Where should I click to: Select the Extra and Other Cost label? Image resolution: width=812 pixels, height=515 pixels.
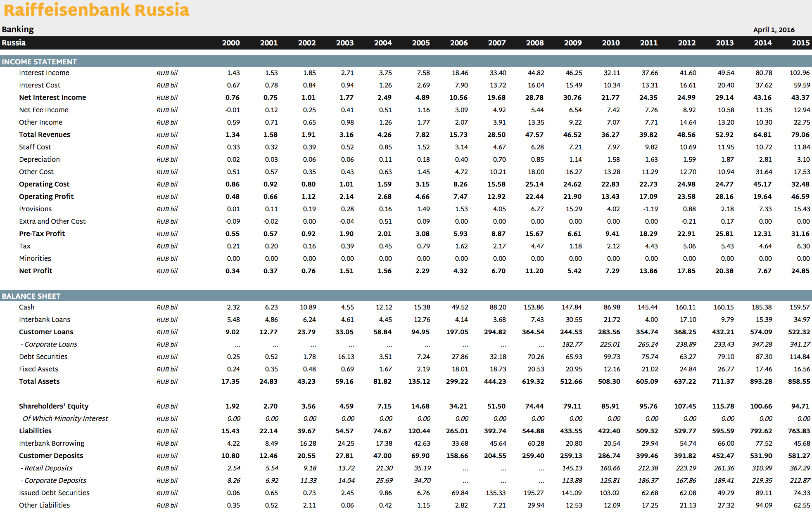coord(52,222)
